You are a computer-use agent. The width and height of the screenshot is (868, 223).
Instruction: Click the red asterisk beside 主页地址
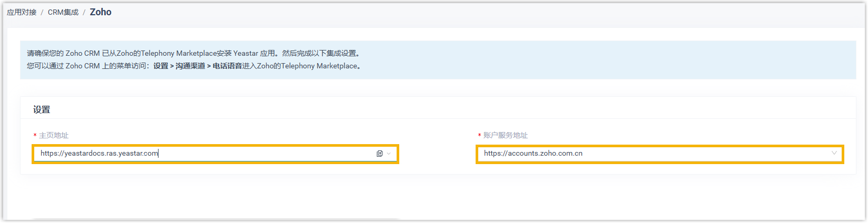[x=35, y=136]
